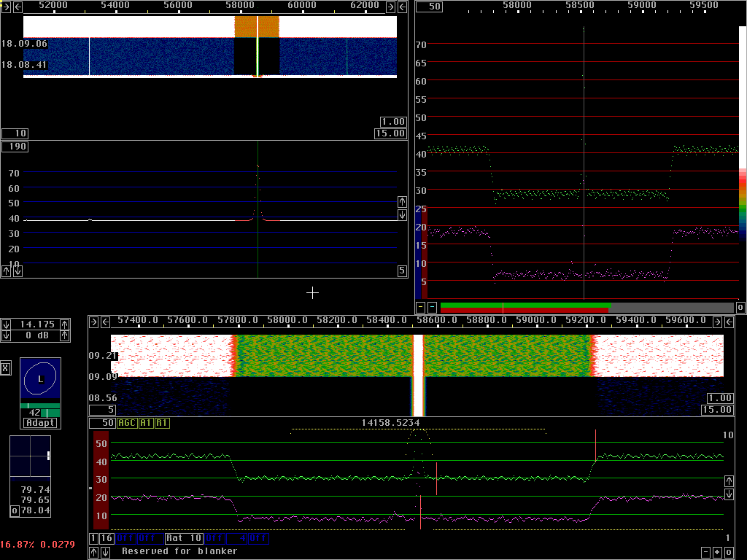This screenshot has height=560, width=747.
Task: Click the right arrow at the wide waterfall's top-left corner
Action: click(6, 7)
